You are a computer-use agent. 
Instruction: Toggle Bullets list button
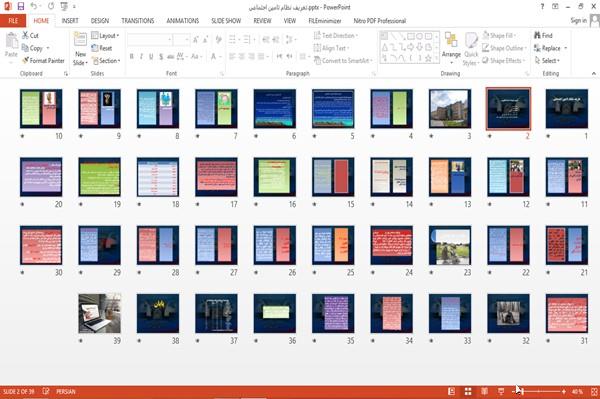click(233, 39)
